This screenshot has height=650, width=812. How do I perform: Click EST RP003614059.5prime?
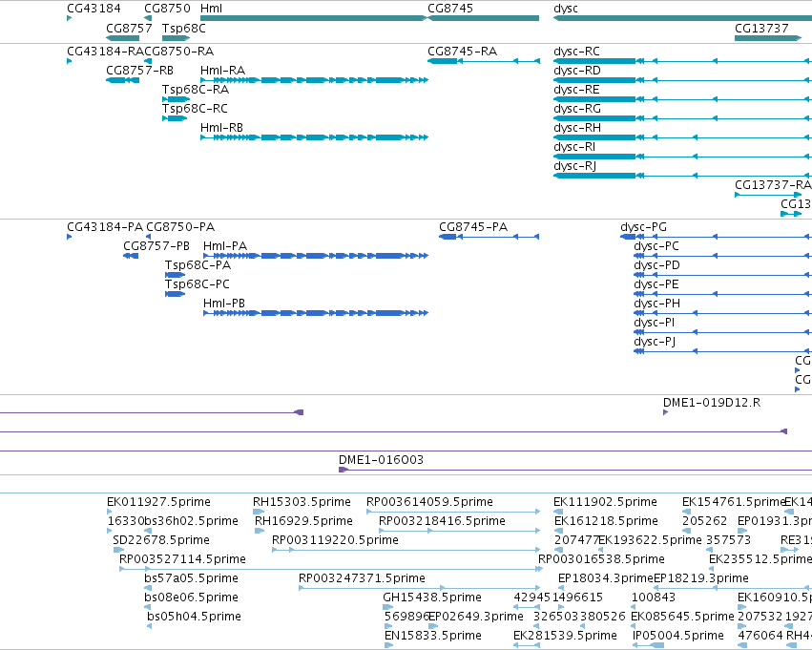pos(453,512)
